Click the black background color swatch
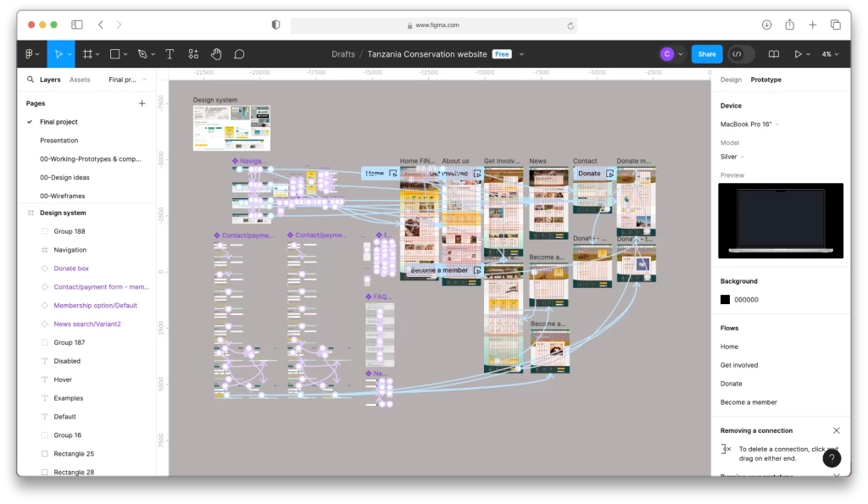Image resolution: width=868 pixels, height=504 pixels. (x=726, y=300)
